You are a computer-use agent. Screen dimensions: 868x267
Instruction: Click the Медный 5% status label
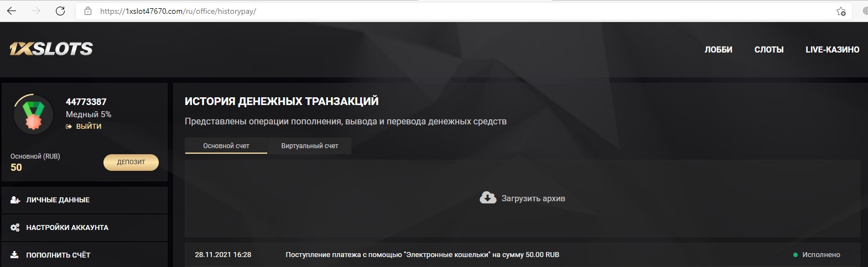[x=89, y=114]
